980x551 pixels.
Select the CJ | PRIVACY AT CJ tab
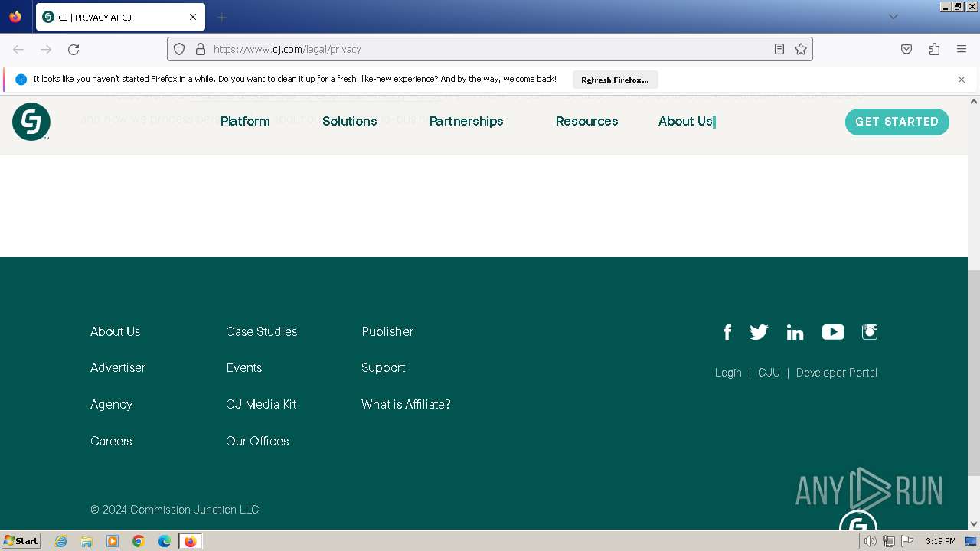[120, 17]
